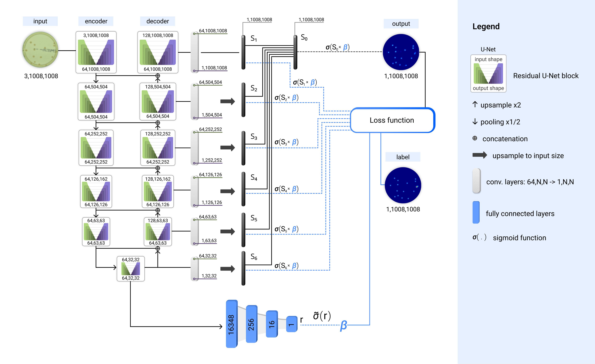This screenshot has width=595, height=364.
Task: Click the output heatmap circle image
Action: pyautogui.click(x=401, y=52)
